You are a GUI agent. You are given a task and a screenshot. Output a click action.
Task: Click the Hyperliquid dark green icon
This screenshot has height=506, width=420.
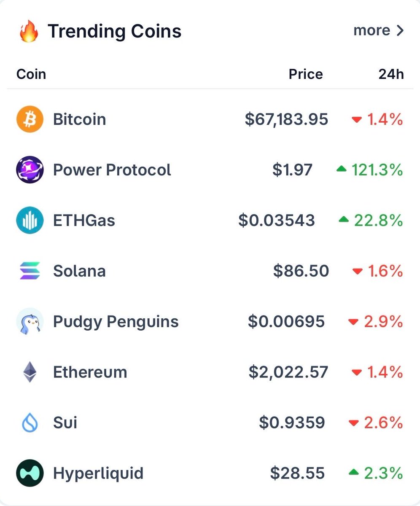(30, 473)
